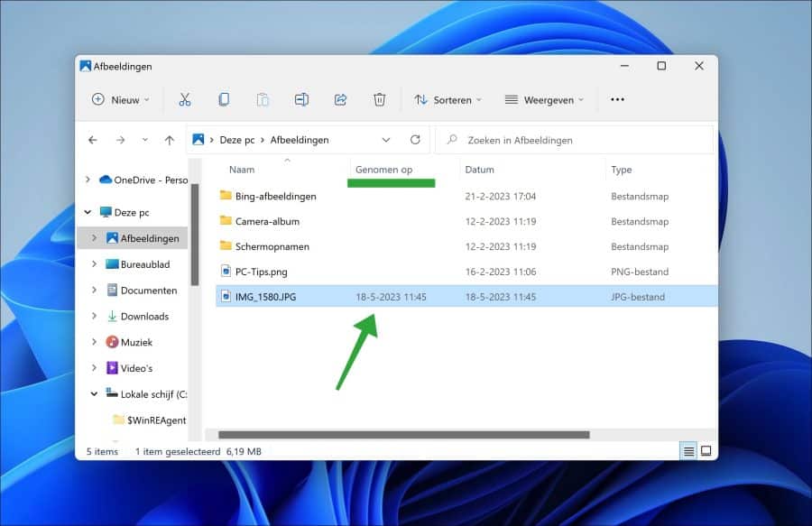The height and width of the screenshot is (526, 812).
Task: Collapse the Lokale schijf (C:) node
Action: pos(94,393)
